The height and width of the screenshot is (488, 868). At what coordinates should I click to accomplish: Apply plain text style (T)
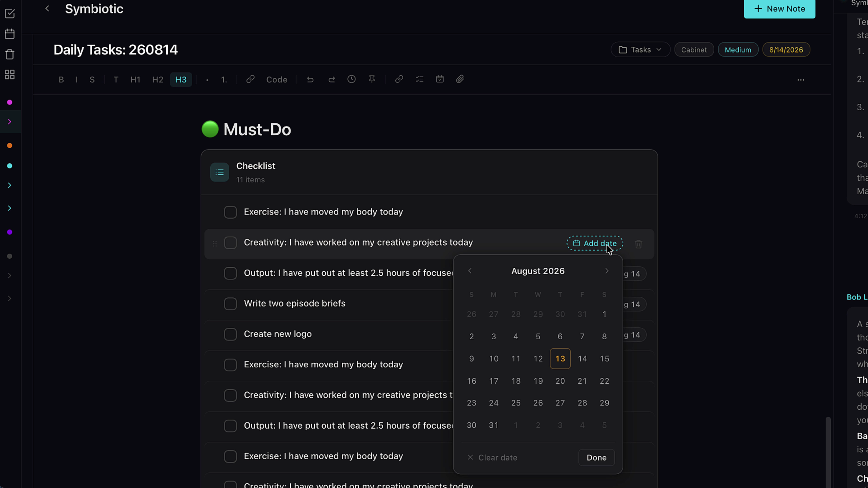(x=116, y=80)
